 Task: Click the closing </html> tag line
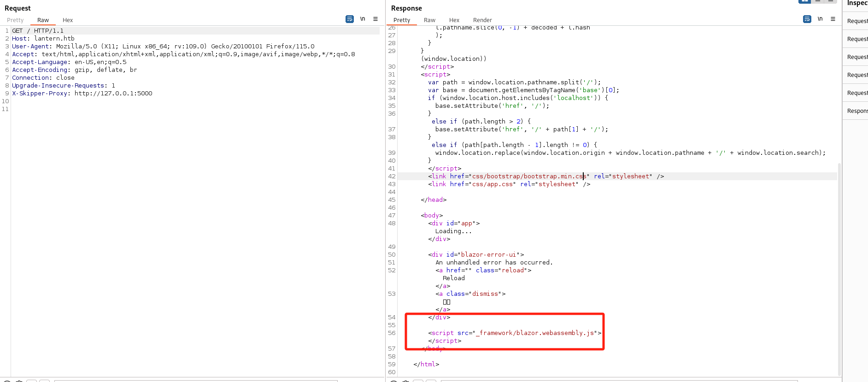coord(426,364)
